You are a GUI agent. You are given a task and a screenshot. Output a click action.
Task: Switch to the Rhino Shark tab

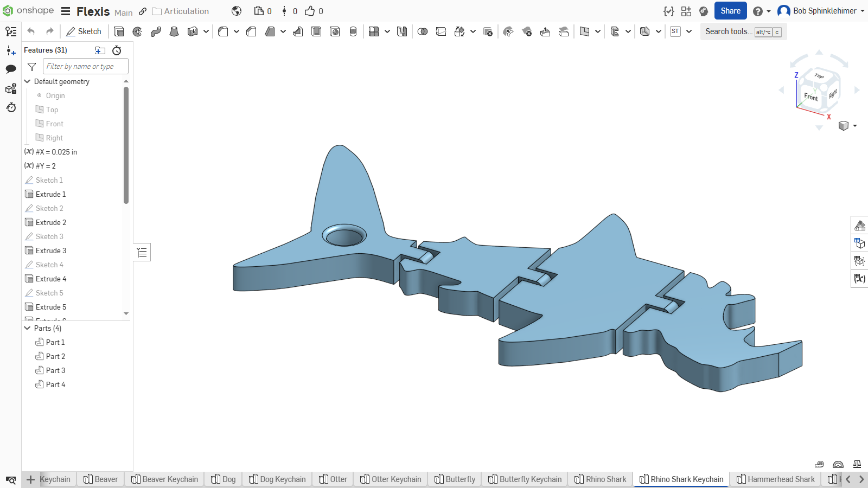(x=600, y=479)
